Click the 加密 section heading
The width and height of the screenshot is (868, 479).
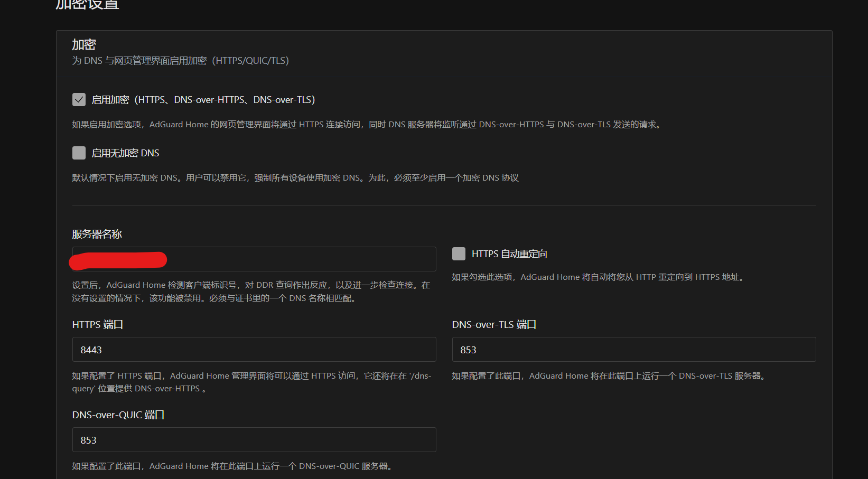pyautogui.click(x=84, y=44)
